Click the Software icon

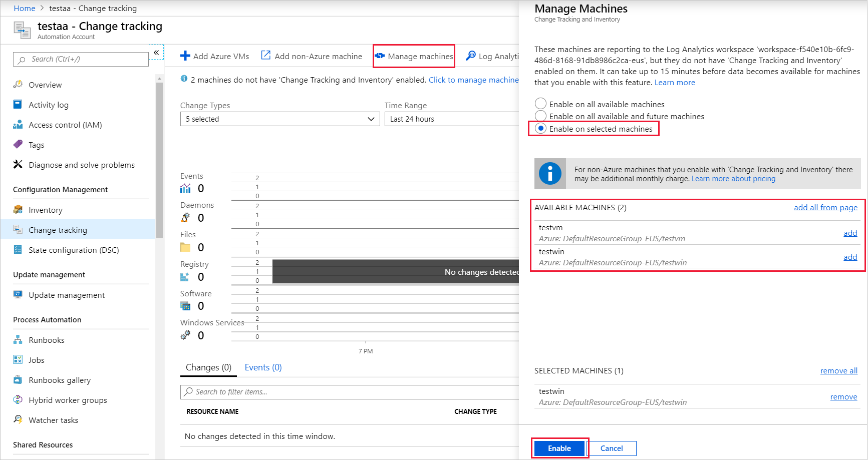click(185, 306)
